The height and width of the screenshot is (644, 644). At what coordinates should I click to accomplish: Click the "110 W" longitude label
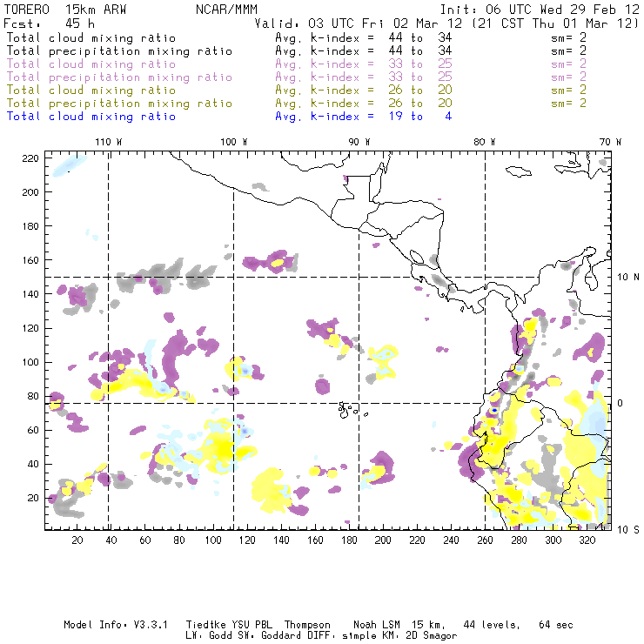pyautogui.click(x=109, y=142)
